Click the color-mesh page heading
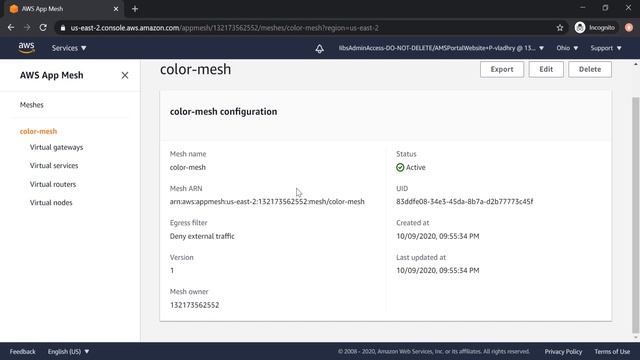 pyautogui.click(x=196, y=69)
